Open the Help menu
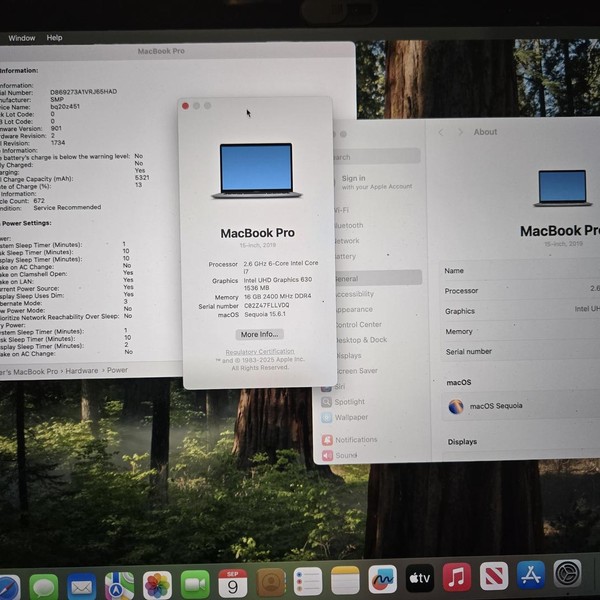The width and height of the screenshot is (600, 600). click(54, 38)
